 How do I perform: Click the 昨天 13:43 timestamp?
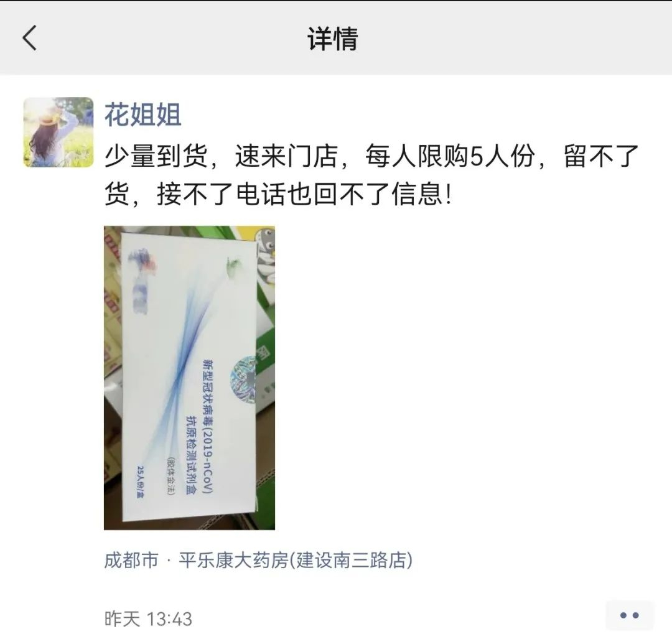tap(148, 619)
